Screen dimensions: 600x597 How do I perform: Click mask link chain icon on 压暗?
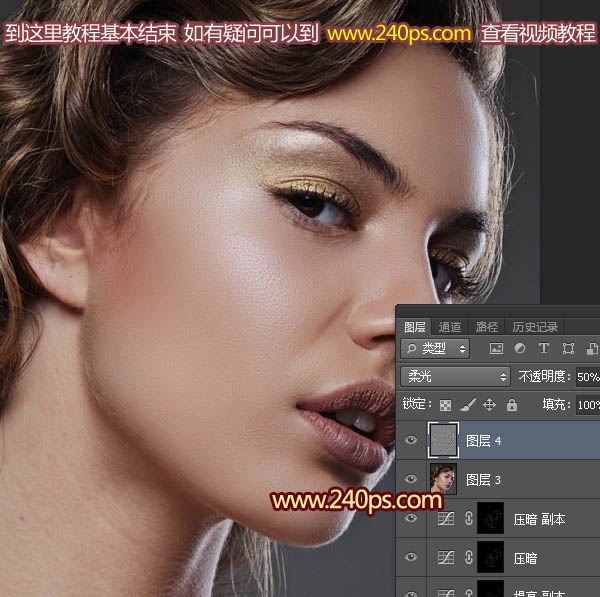(469, 558)
